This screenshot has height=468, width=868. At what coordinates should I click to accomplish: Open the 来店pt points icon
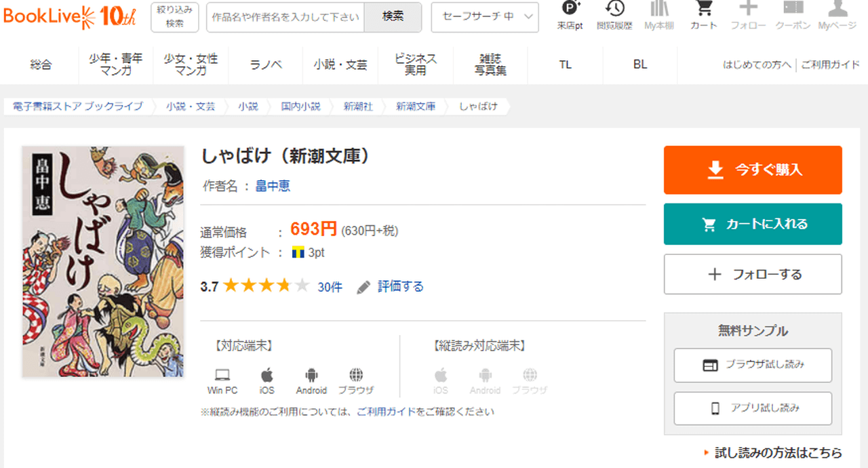click(x=570, y=9)
